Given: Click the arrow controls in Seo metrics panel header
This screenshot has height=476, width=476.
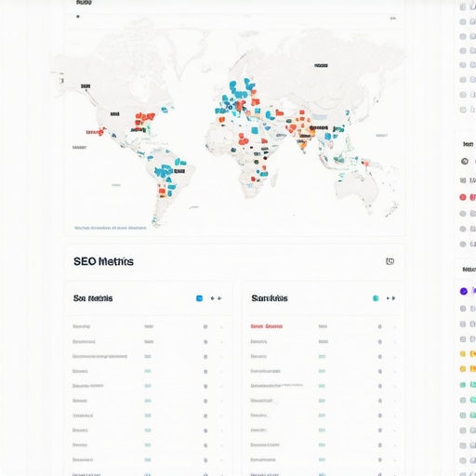Looking at the screenshot, I should [216, 298].
